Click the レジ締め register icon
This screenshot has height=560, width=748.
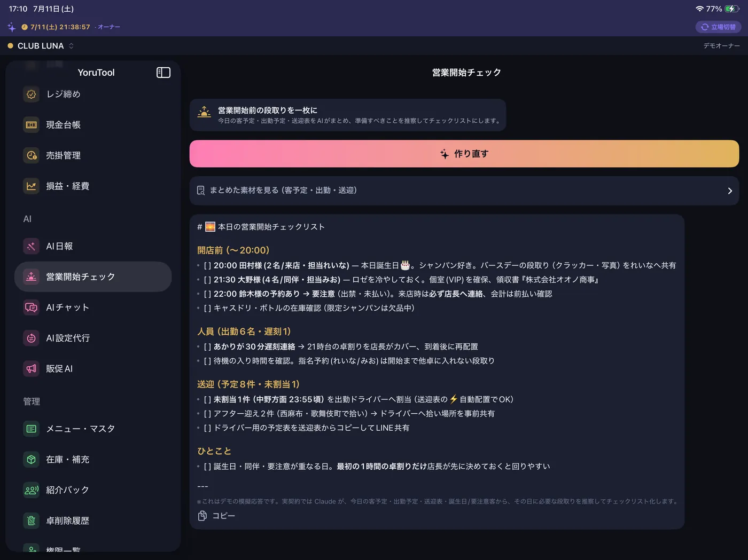click(x=32, y=94)
